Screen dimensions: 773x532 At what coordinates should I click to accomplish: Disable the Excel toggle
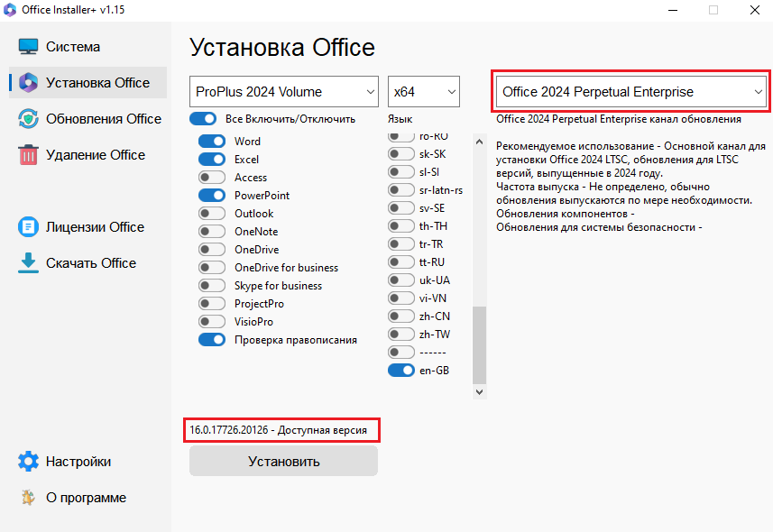pos(212,160)
